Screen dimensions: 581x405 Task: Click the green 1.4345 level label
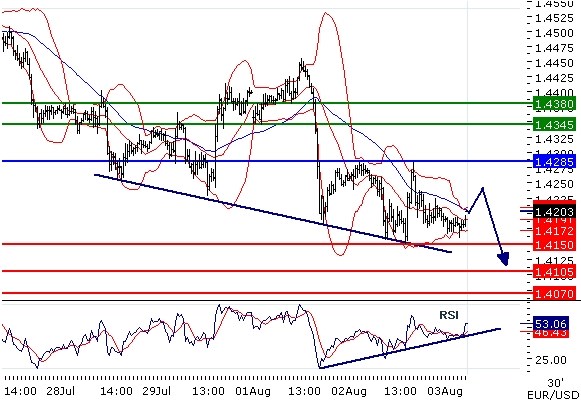554,125
